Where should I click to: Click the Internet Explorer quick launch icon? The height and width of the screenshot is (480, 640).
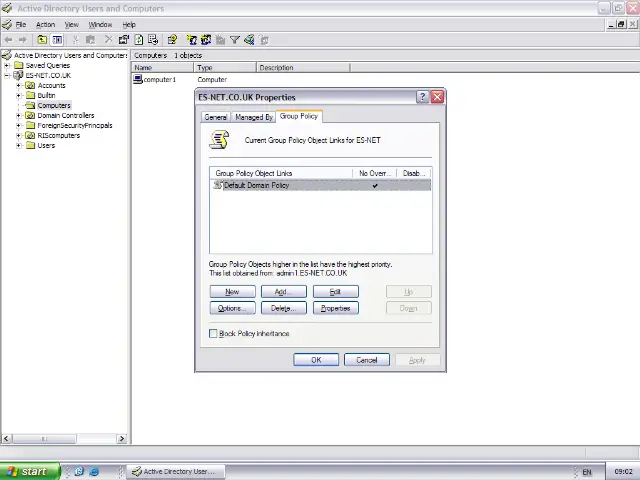point(94,471)
